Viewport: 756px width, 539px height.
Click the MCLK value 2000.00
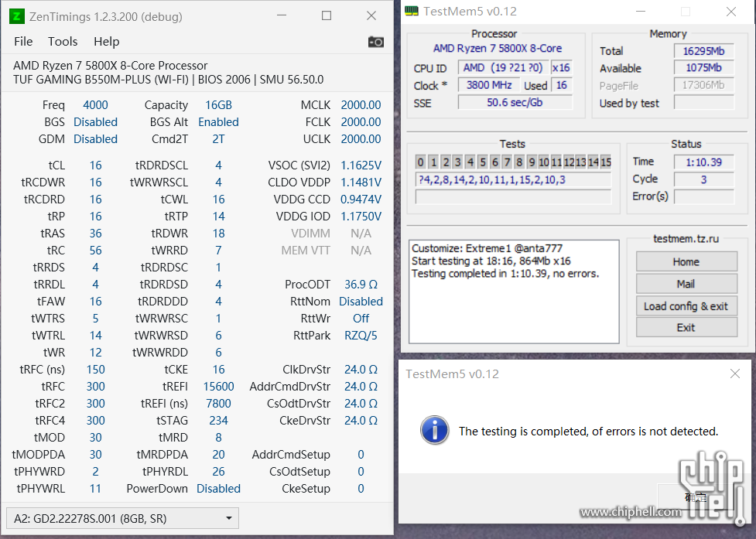[361, 105]
